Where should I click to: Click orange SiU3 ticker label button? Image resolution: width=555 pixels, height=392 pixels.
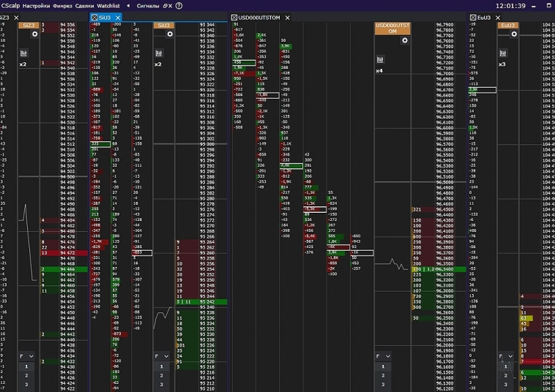click(x=164, y=25)
